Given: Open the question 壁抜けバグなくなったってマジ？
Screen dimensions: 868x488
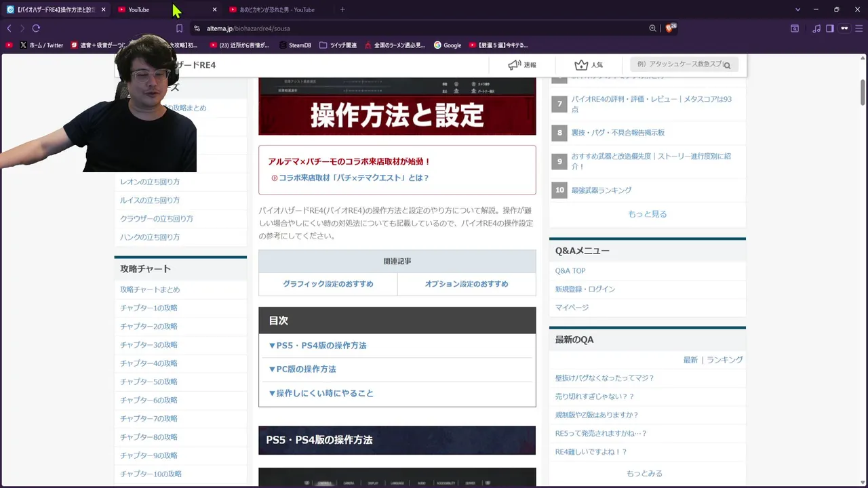Looking at the screenshot, I should (604, 378).
